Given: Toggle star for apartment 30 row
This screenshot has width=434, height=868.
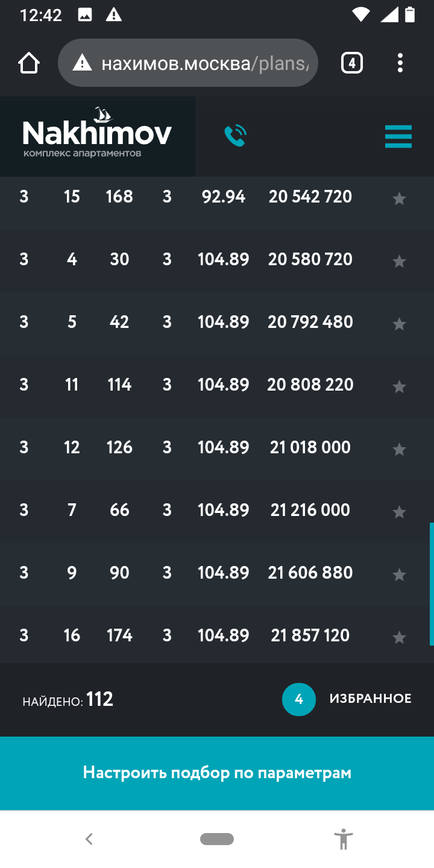Looking at the screenshot, I should click(399, 261).
